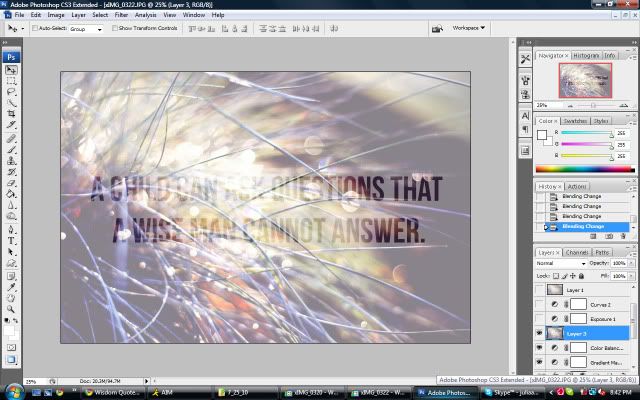The image size is (640, 400).
Task: Select the Custom Shape tool
Action: coord(11,263)
